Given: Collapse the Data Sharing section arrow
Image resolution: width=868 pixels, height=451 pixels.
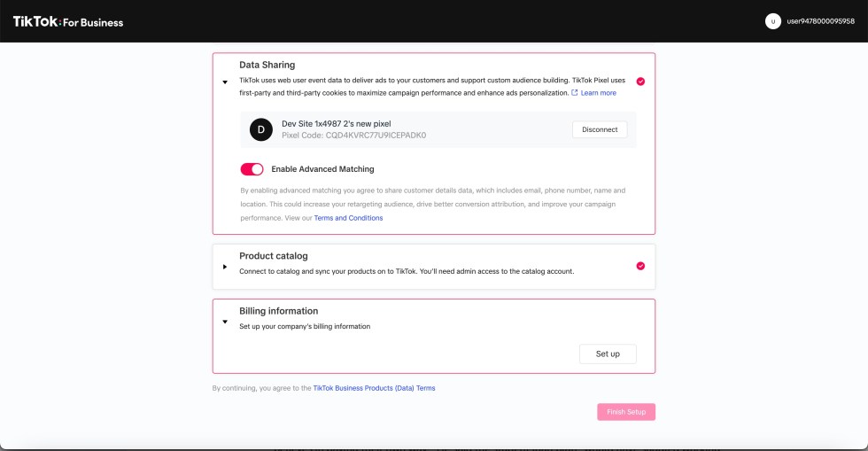Looking at the screenshot, I should 225,82.
